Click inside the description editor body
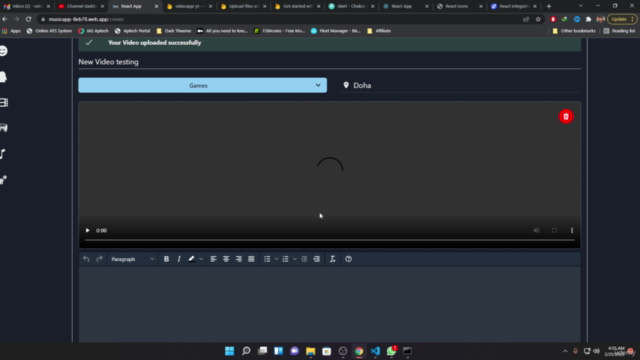Viewport: 640px width, 360px height. point(329,304)
